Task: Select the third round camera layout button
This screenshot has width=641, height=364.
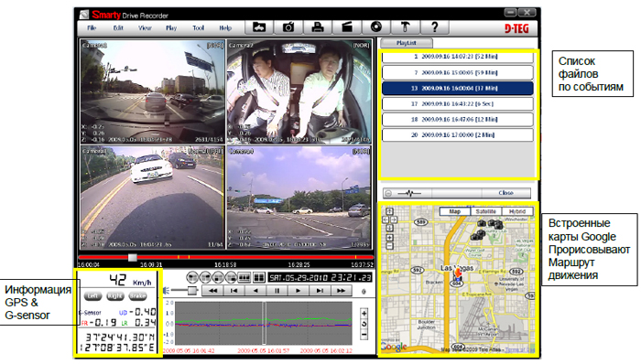Action: pyautogui.click(x=219, y=277)
